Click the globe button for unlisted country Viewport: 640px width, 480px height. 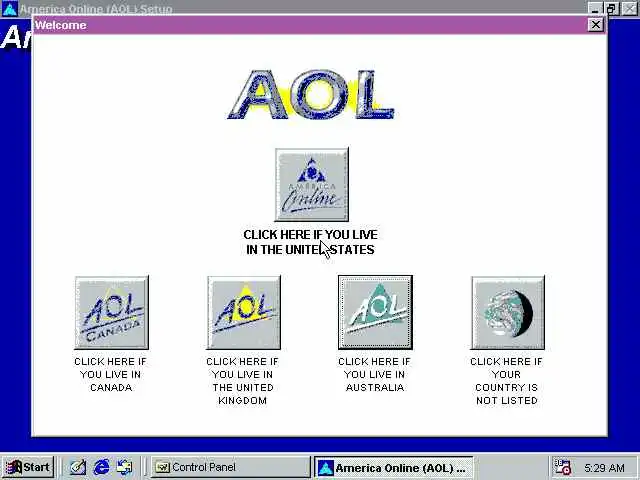[x=508, y=313]
